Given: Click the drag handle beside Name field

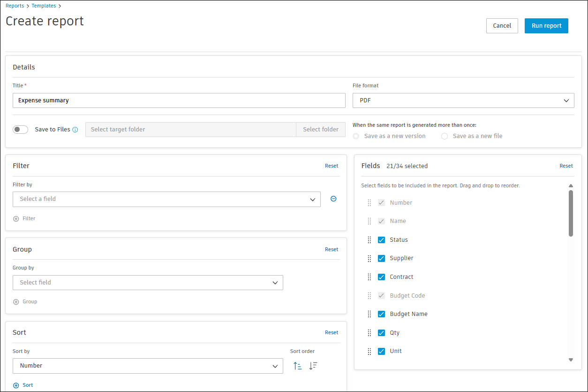Looking at the screenshot, I should click(369, 221).
